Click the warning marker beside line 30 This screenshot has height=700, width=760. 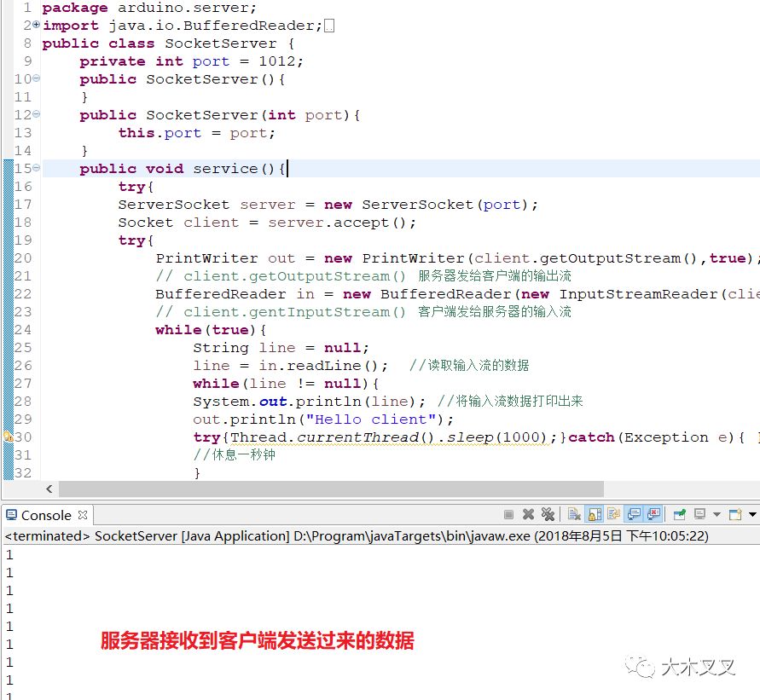(7, 437)
